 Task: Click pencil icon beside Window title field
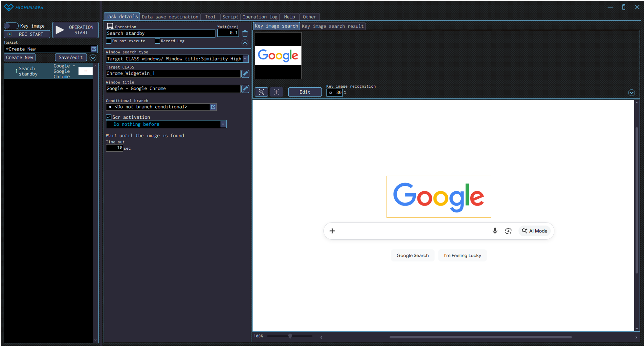[x=245, y=89]
